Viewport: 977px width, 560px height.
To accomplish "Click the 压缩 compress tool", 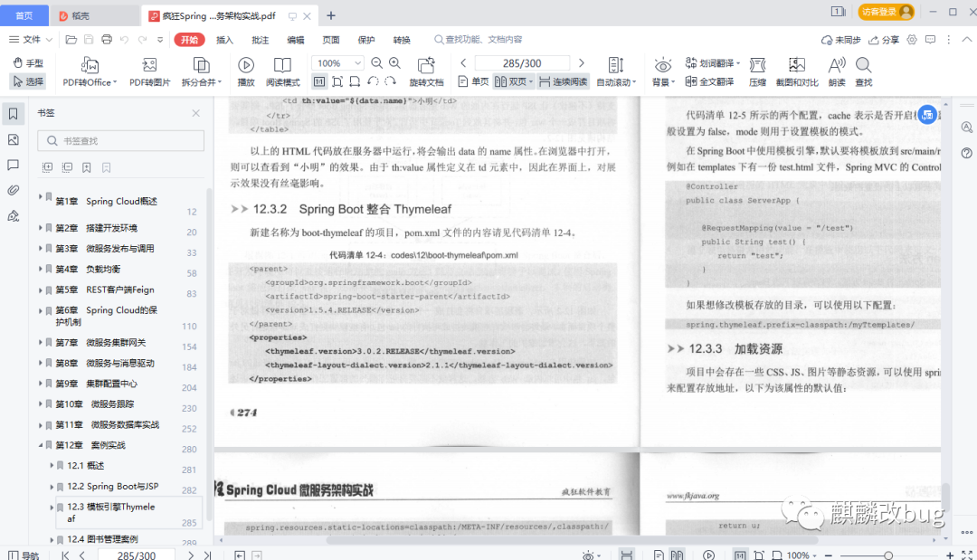I will pos(758,72).
